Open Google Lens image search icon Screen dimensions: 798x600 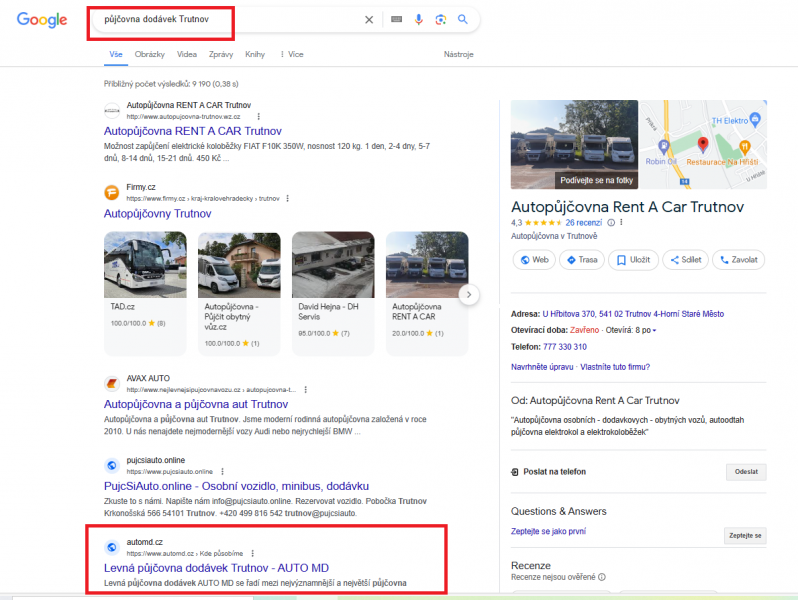click(x=441, y=19)
